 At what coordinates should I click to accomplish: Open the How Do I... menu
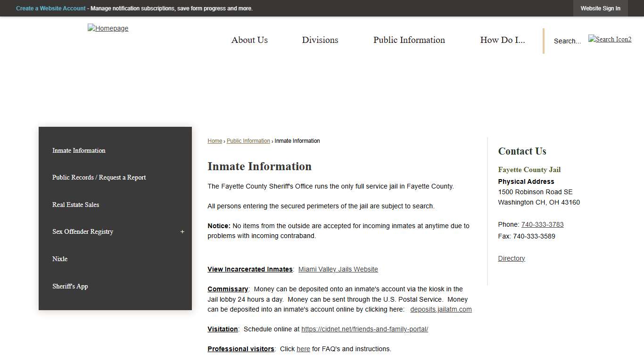tap(502, 40)
